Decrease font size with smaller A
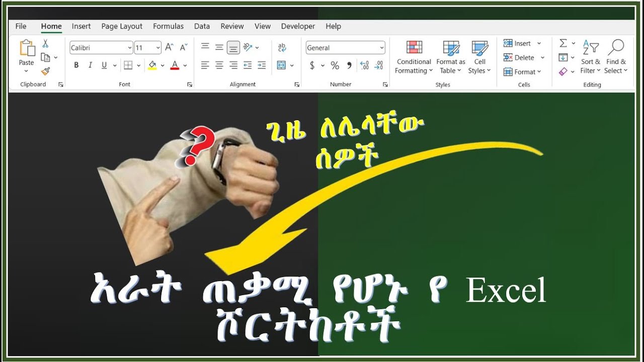 184,47
